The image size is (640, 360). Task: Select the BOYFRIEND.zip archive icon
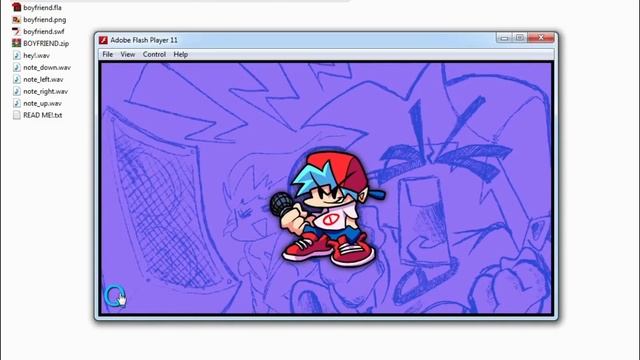click(x=16, y=43)
